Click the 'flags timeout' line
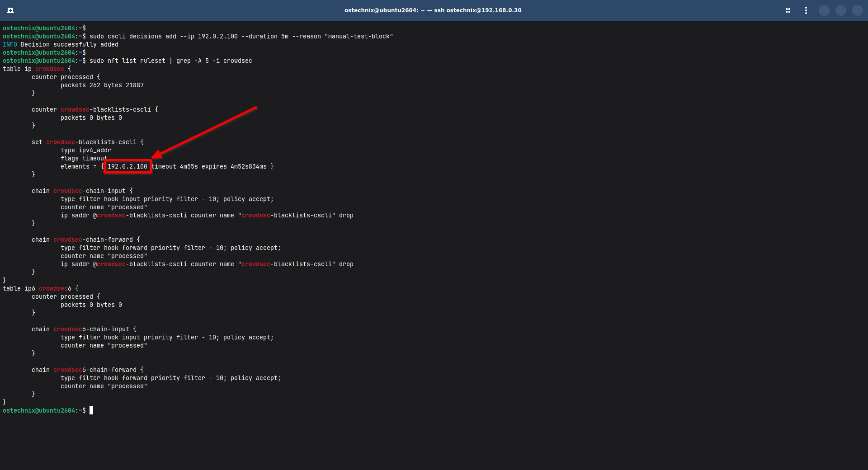Screen dimensions: 868x470 pyautogui.click(x=84, y=159)
